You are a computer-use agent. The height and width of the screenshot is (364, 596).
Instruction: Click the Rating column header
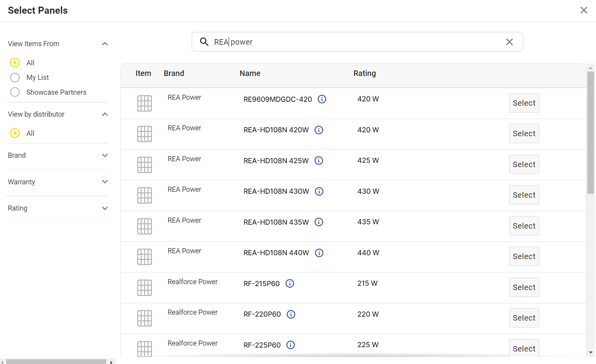pos(365,73)
